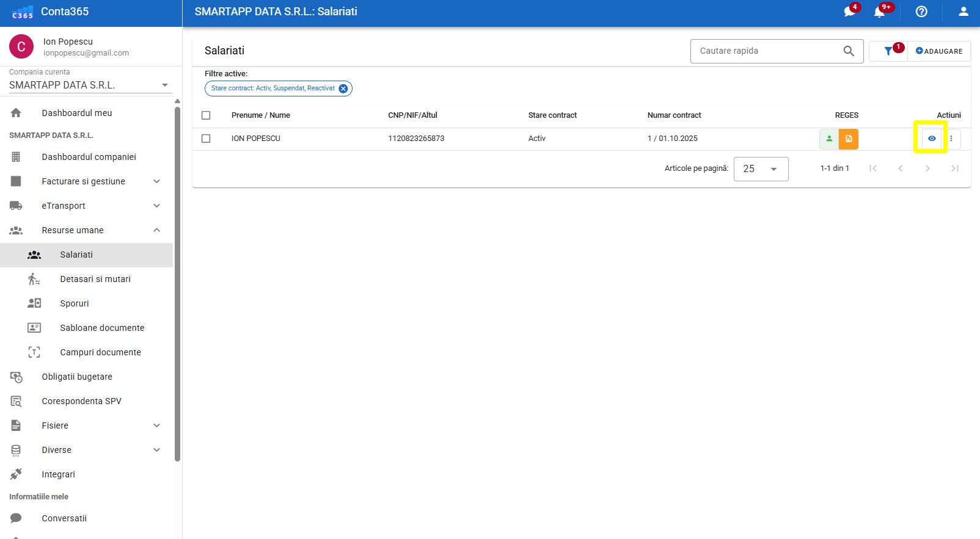
Task: Click the Cautare rapida search field
Action: 767,51
